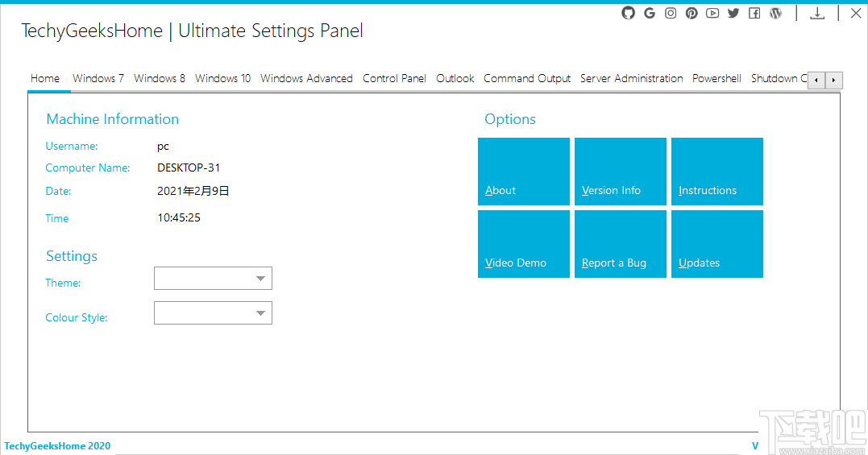Open the Outlook tab
Image resolution: width=868 pixels, height=455 pixels.
coord(455,78)
